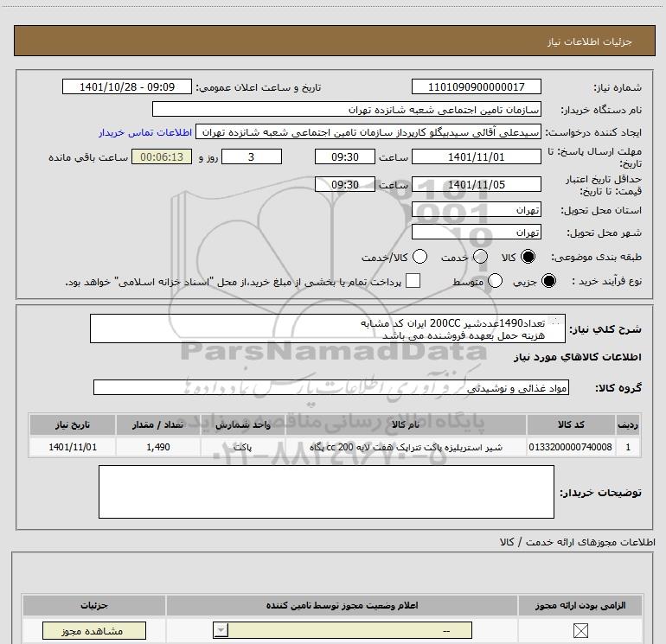Click the جزئیات اطلاعات نیاز page header
Screen dimensions: 666x644
[x=334, y=41]
